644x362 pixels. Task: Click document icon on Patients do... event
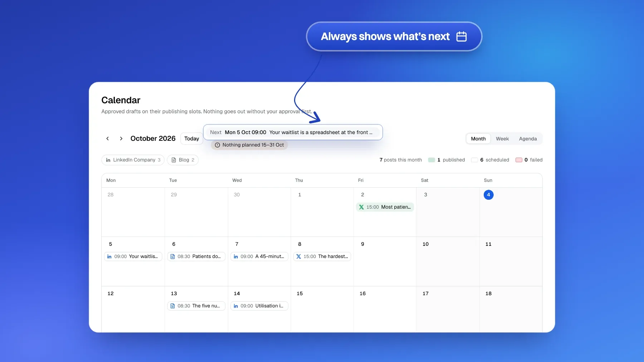[173, 257]
